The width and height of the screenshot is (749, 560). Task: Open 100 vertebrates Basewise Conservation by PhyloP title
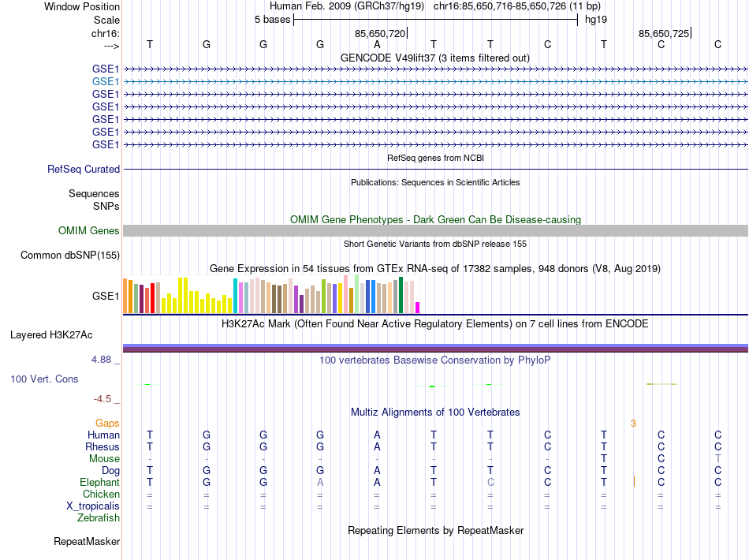(x=435, y=360)
